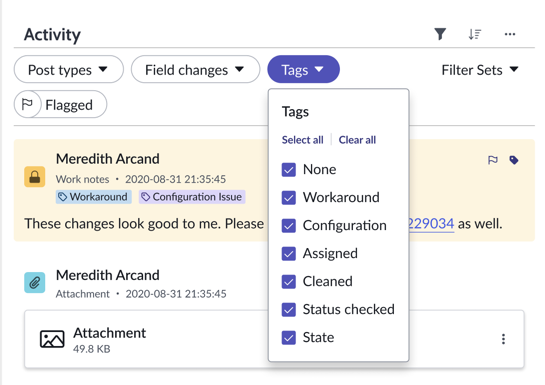Screen dimensions: 545x385
Task: Click Meredith Arcand name on attachment entry
Action: point(108,275)
